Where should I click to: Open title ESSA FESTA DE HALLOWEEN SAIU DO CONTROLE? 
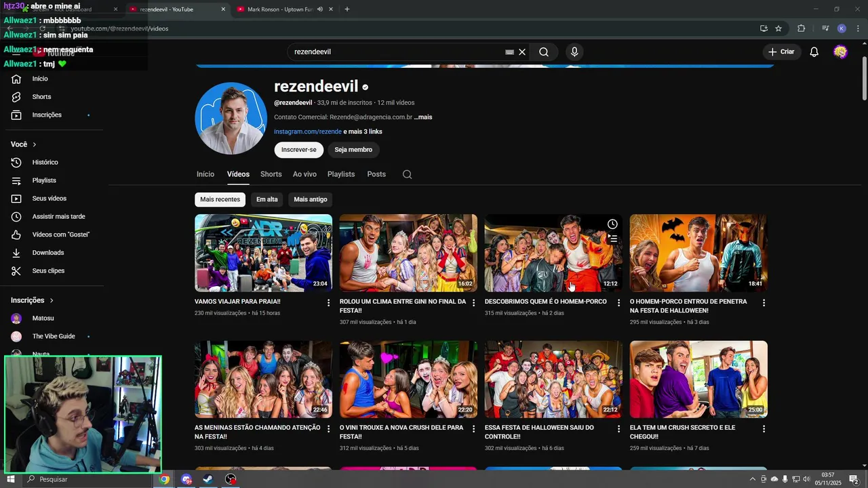click(x=539, y=432)
